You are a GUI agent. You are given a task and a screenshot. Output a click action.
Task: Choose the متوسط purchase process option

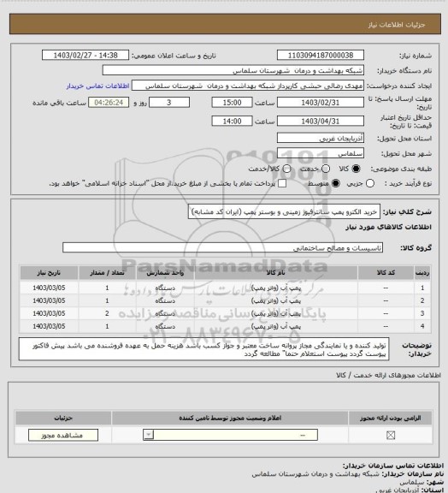click(x=336, y=183)
